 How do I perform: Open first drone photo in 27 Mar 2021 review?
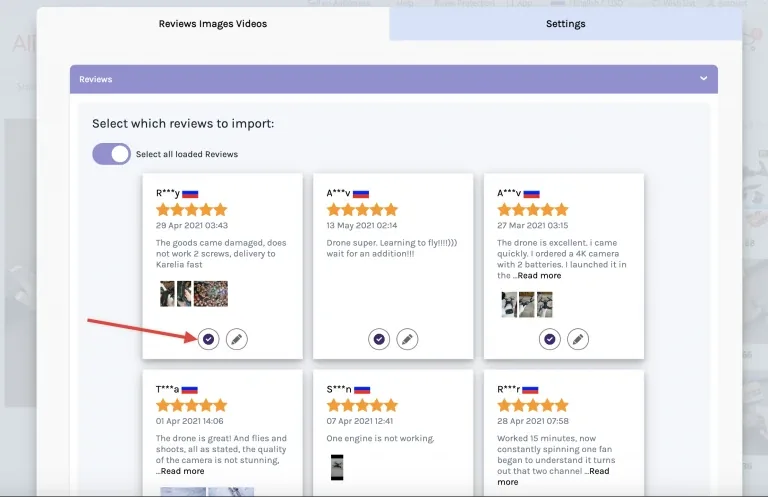tap(509, 304)
